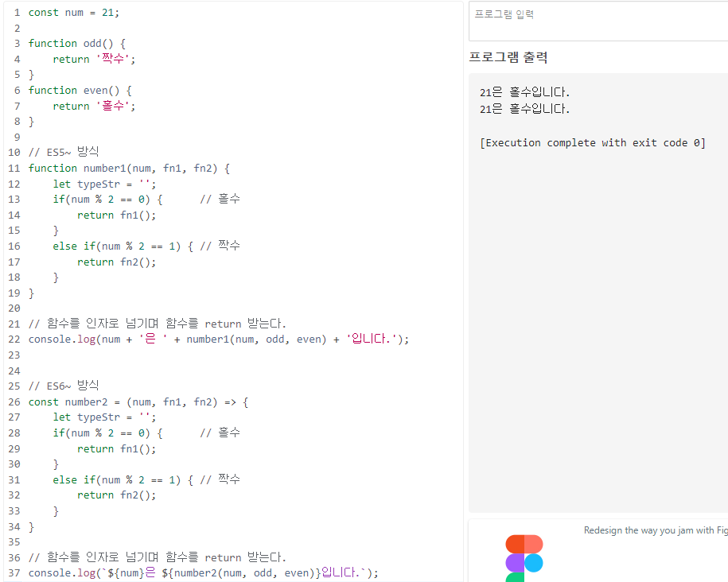Click code line 'const num = 21;'

[74, 13]
